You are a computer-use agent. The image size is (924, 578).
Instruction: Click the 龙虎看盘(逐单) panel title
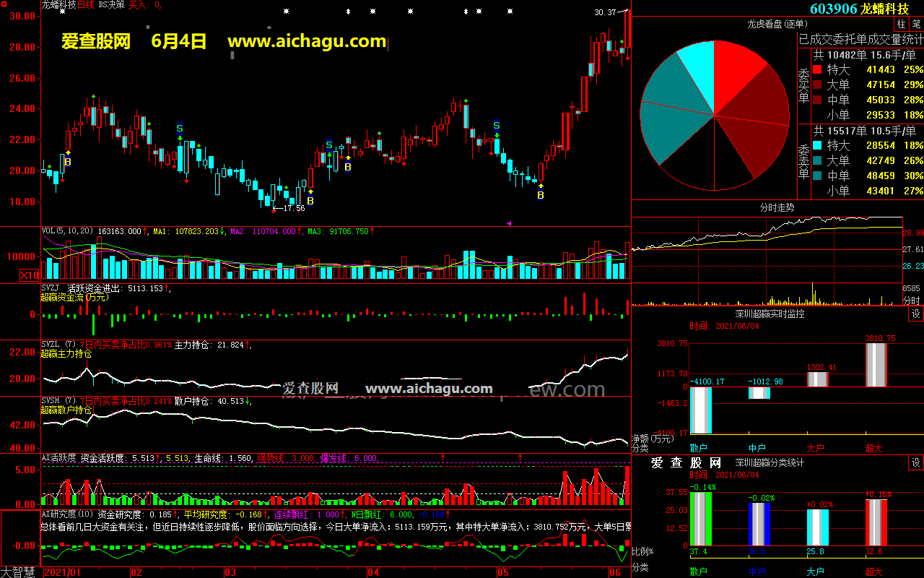(x=776, y=24)
